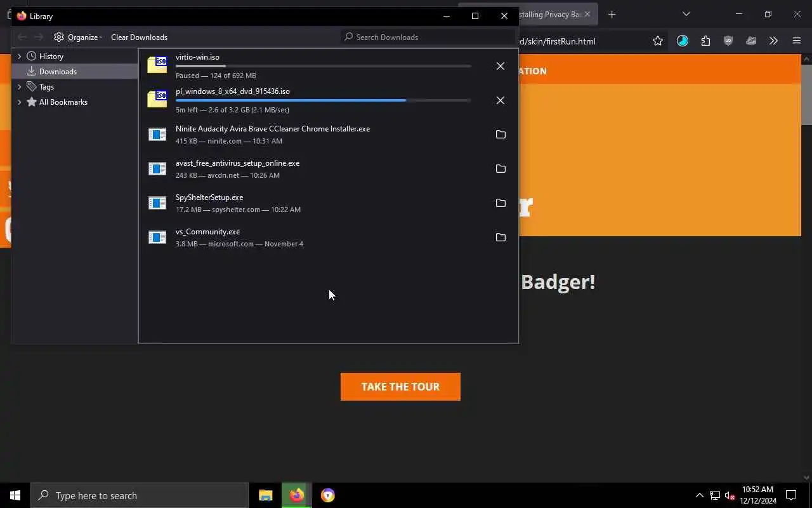Expand the Tags tree node
Image resolution: width=812 pixels, height=508 pixels.
(x=19, y=87)
